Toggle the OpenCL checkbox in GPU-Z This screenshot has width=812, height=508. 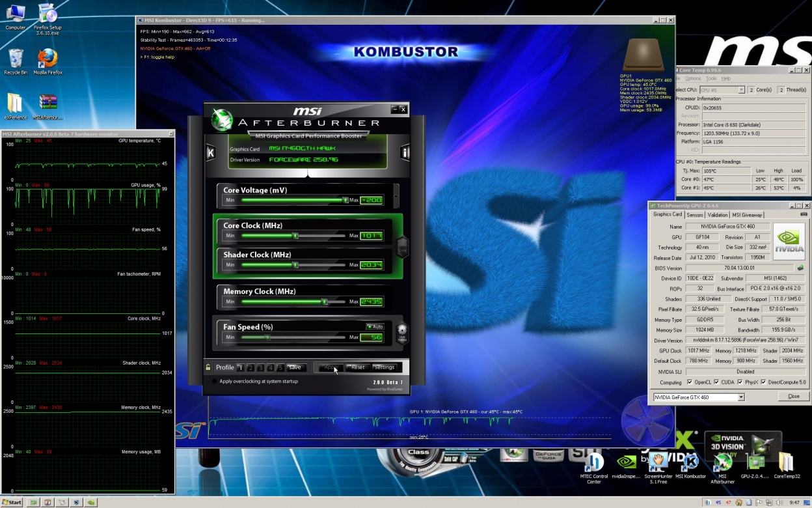(x=689, y=382)
